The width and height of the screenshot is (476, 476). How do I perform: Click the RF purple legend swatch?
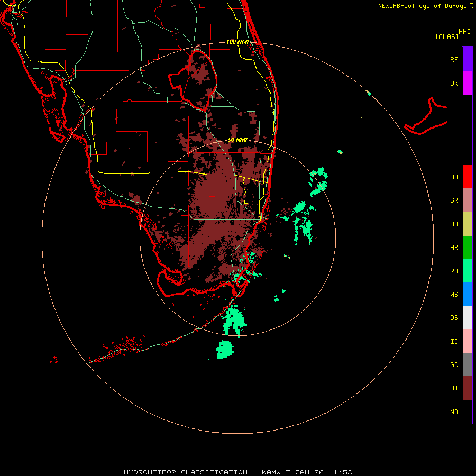coord(467,59)
